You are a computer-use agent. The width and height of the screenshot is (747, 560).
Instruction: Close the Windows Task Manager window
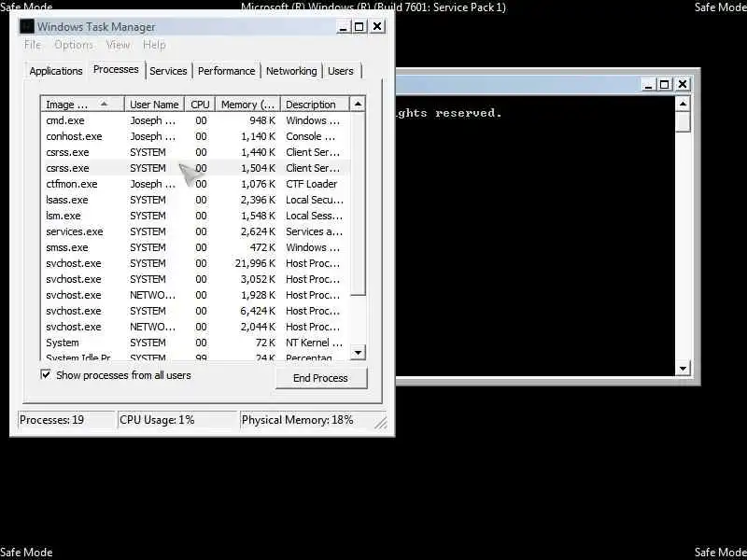pos(377,27)
